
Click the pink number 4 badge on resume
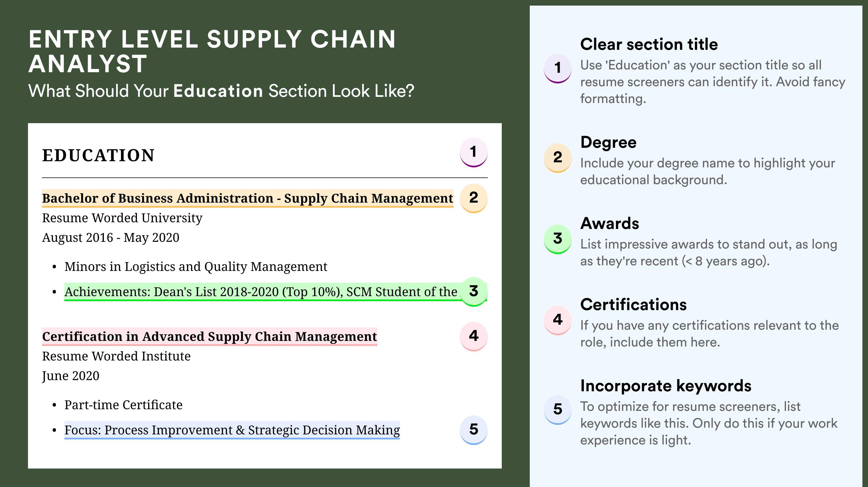(x=473, y=336)
